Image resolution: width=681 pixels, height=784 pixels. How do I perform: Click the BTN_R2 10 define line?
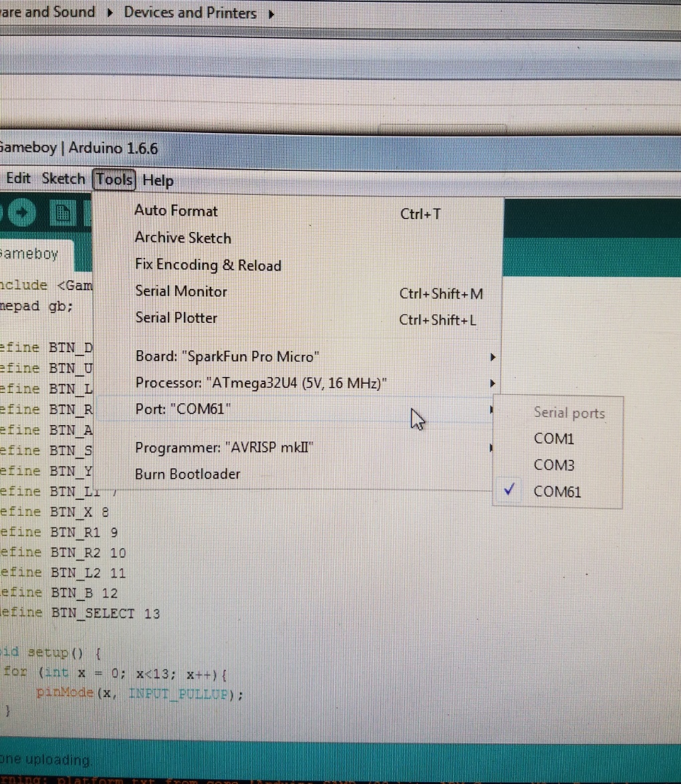[x=63, y=553]
